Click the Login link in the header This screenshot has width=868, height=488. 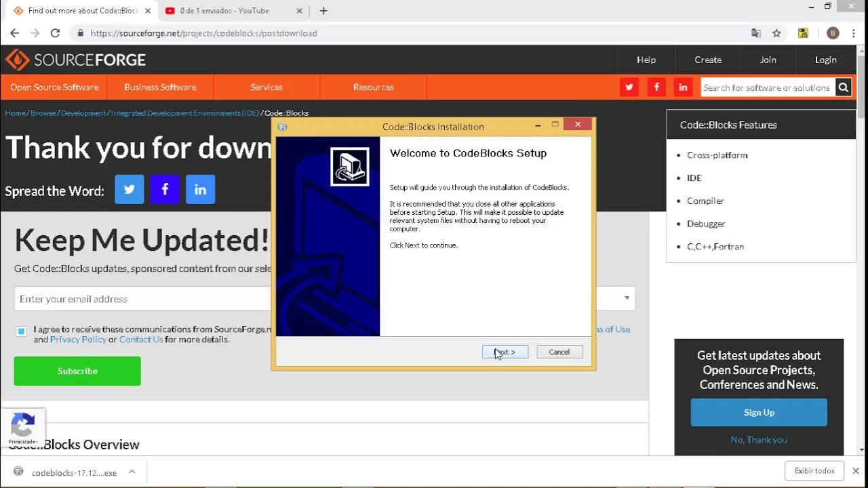[x=826, y=60]
